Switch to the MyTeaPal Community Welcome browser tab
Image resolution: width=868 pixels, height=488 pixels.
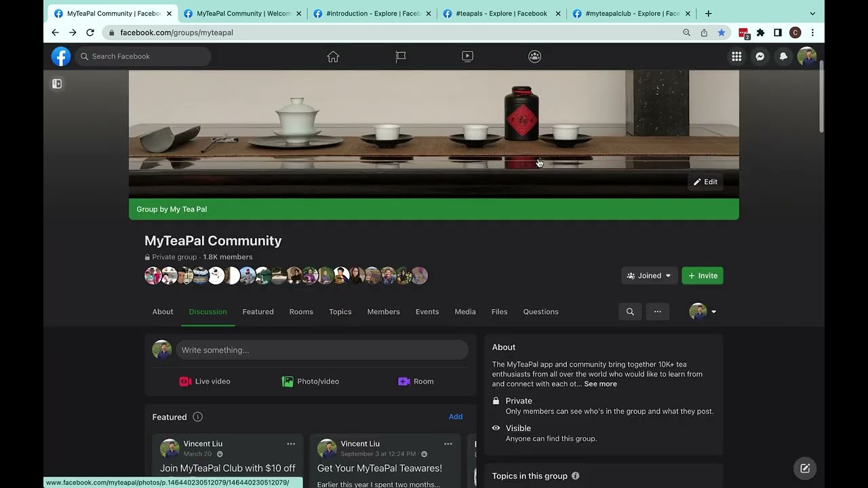click(243, 14)
